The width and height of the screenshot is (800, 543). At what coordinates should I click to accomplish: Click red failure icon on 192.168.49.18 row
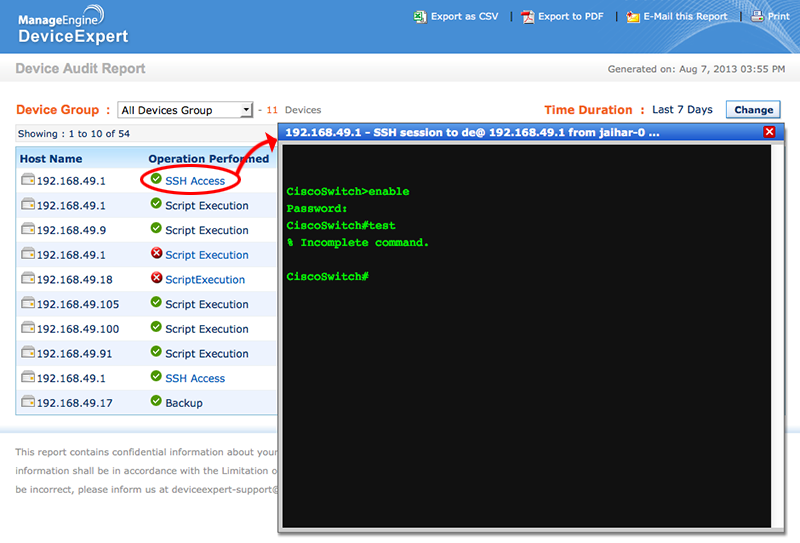point(156,278)
